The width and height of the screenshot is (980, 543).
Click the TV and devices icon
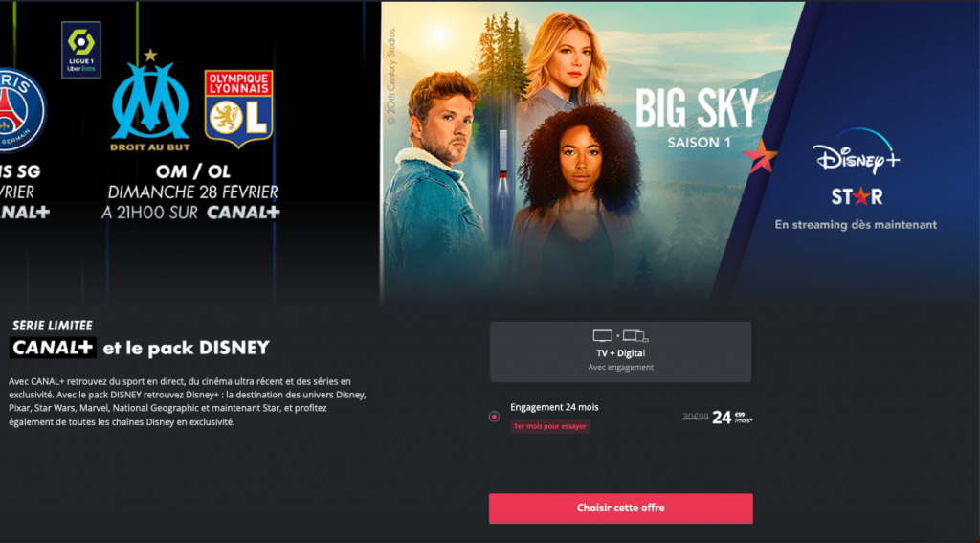[620, 336]
